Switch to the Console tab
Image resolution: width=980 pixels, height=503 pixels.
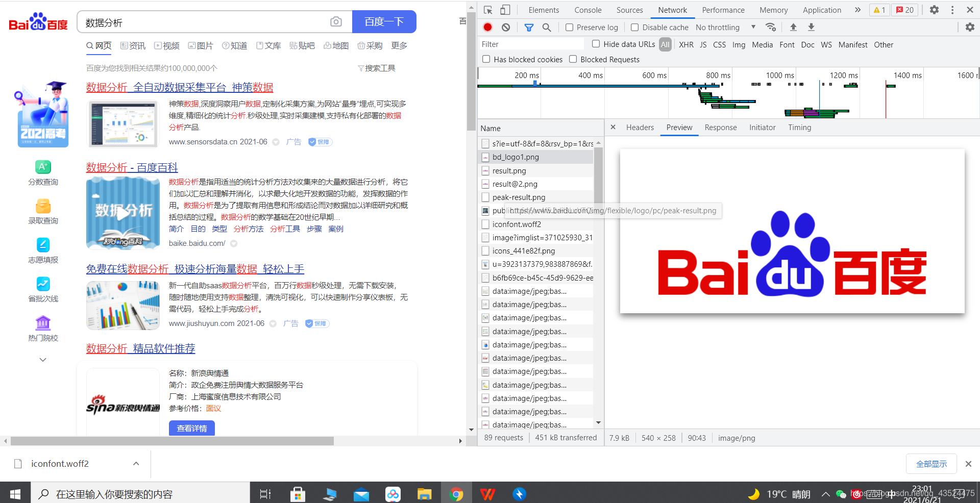point(588,10)
